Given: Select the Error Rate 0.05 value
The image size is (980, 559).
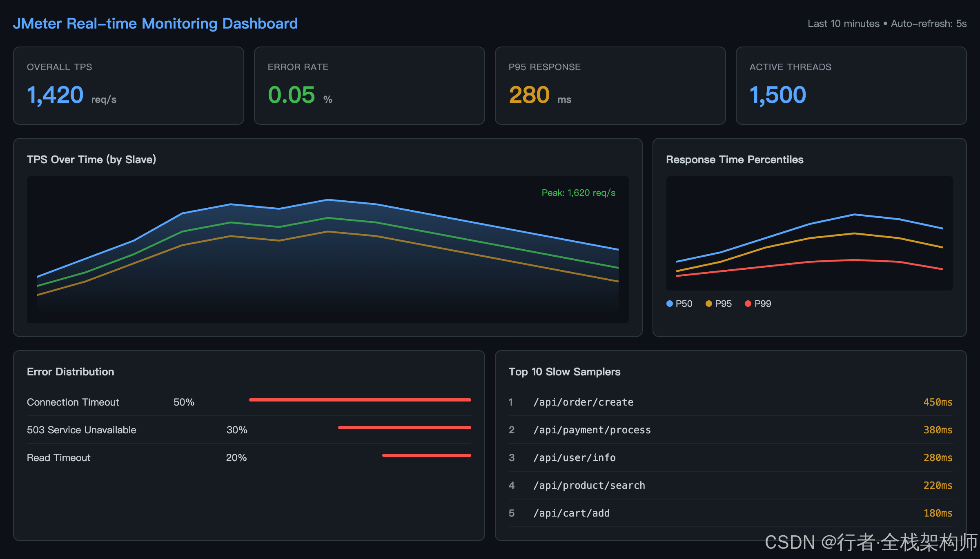Looking at the screenshot, I should pos(291,95).
